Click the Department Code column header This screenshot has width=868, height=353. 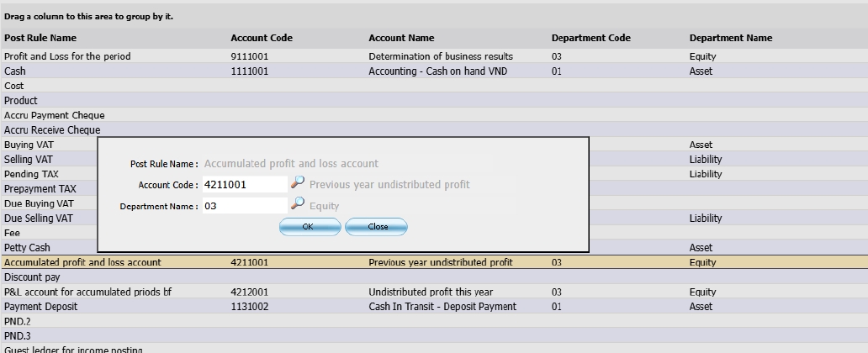tap(590, 38)
